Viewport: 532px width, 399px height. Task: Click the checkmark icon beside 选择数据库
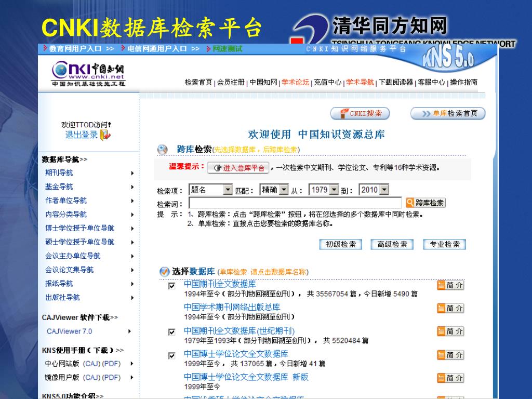[x=164, y=272]
